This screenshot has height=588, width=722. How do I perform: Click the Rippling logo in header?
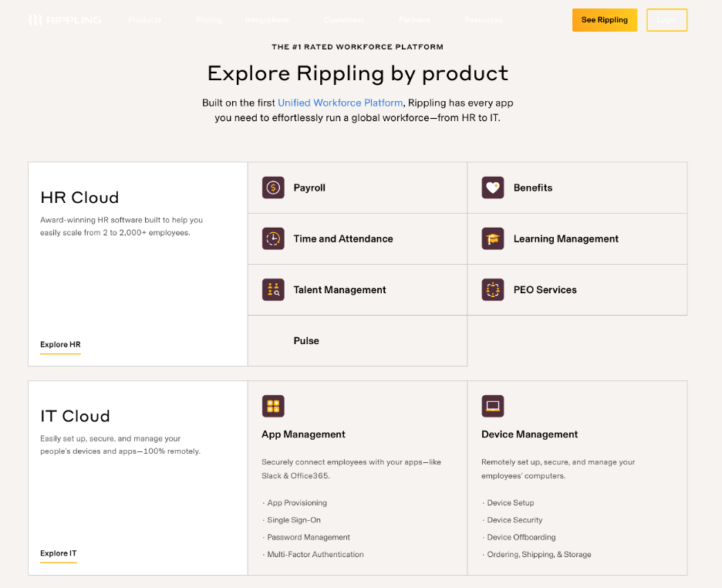(x=65, y=20)
